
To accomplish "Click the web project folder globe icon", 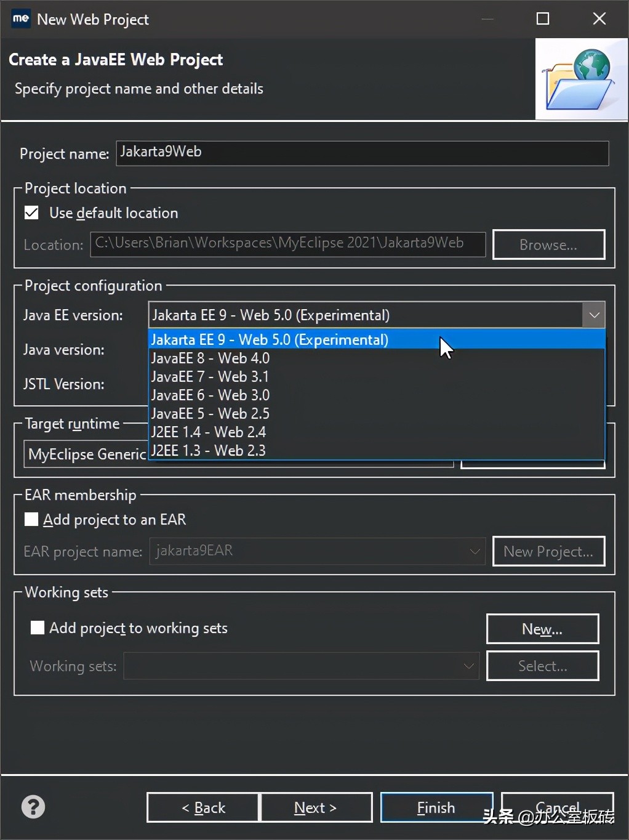I will [581, 79].
